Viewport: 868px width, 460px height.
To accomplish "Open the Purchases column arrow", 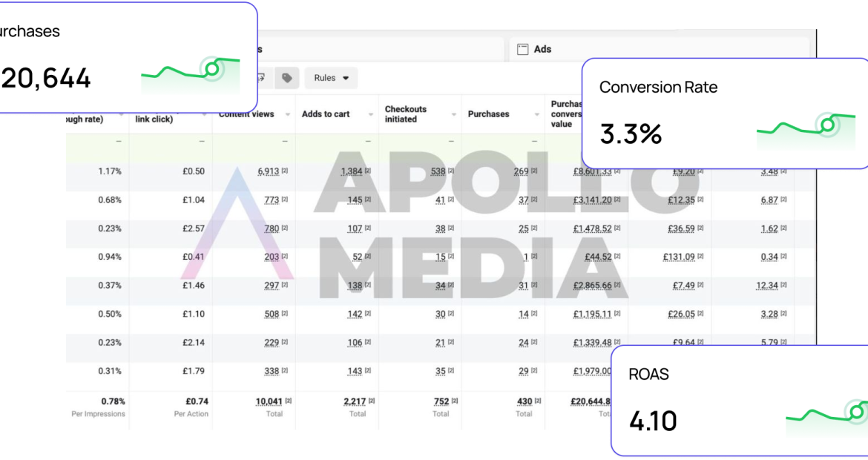I will [536, 114].
